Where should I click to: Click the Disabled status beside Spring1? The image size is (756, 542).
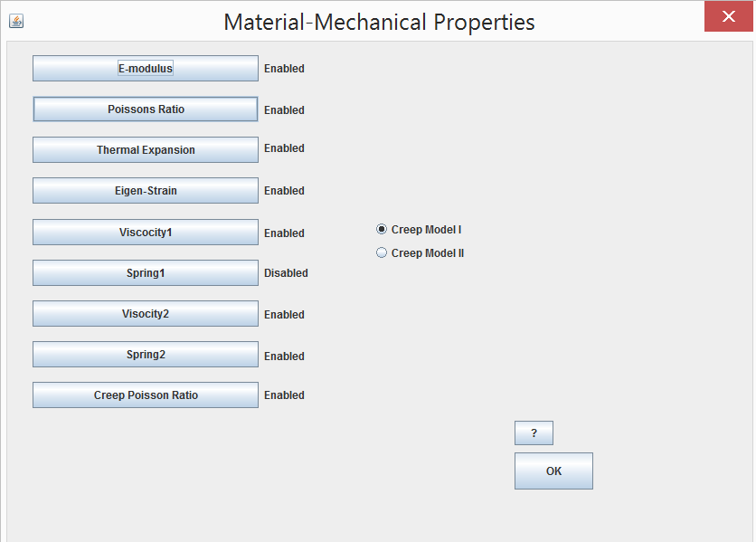[286, 273]
